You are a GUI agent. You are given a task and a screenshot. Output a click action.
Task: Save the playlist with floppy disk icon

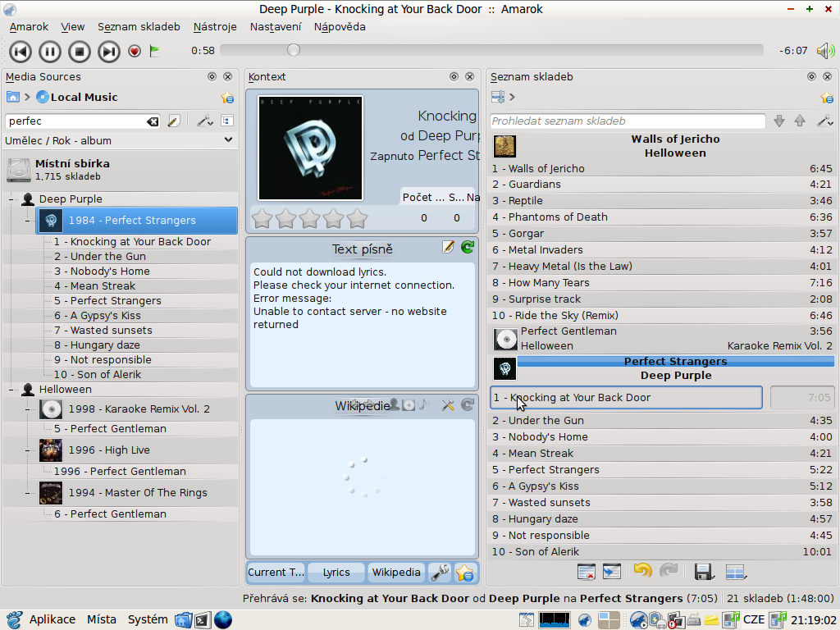click(704, 572)
